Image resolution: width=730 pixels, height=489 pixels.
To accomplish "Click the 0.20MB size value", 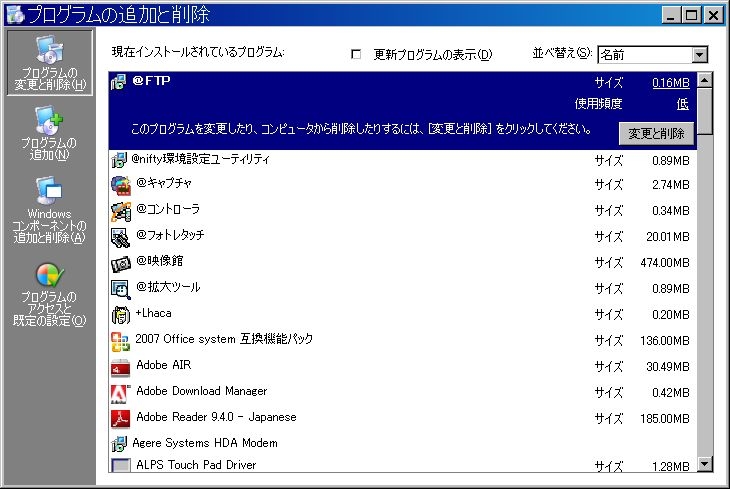I will [670, 315].
